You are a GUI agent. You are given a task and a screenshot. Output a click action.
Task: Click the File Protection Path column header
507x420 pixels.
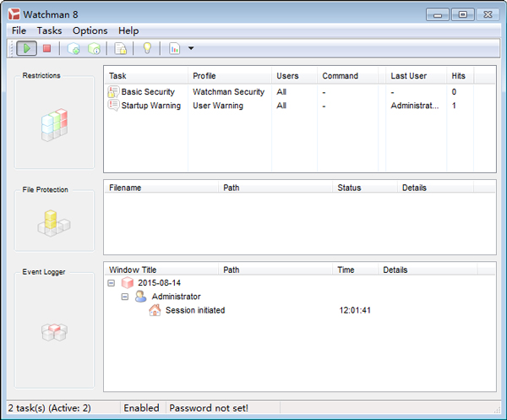coord(275,188)
